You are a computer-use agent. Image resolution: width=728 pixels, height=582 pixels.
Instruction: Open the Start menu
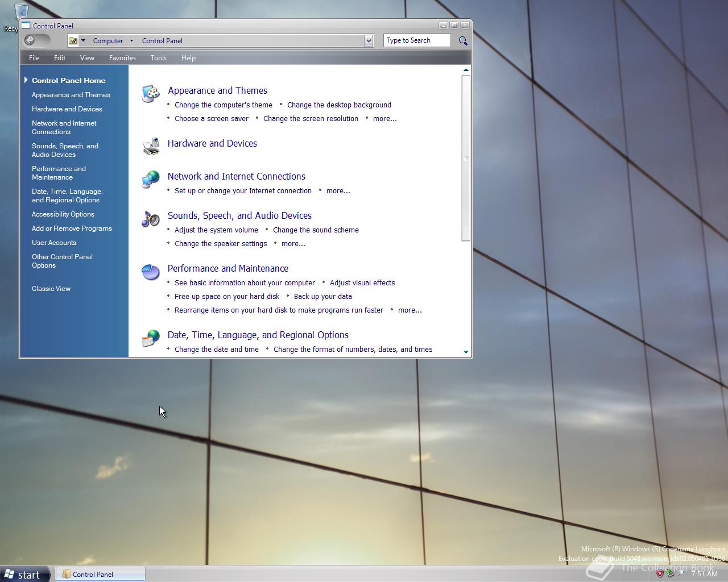[x=26, y=575]
